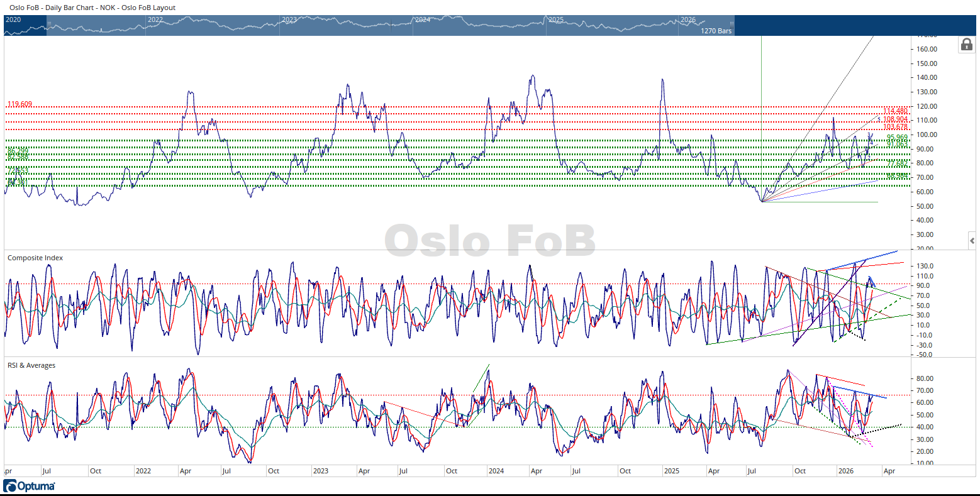This screenshot has height=496, width=980.
Task: Select the RSI & Averages panel label
Action: coord(31,365)
